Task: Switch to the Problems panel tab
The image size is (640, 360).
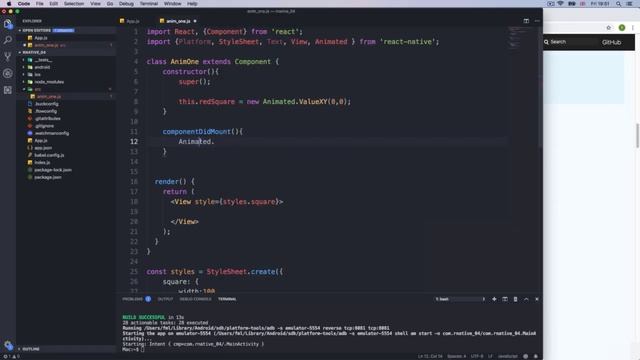Action: point(133,299)
